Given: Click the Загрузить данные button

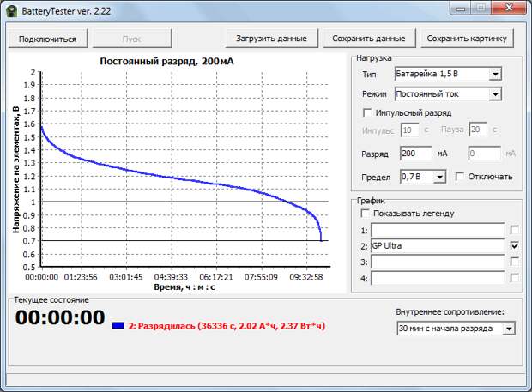Looking at the screenshot, I should point(271,39).
